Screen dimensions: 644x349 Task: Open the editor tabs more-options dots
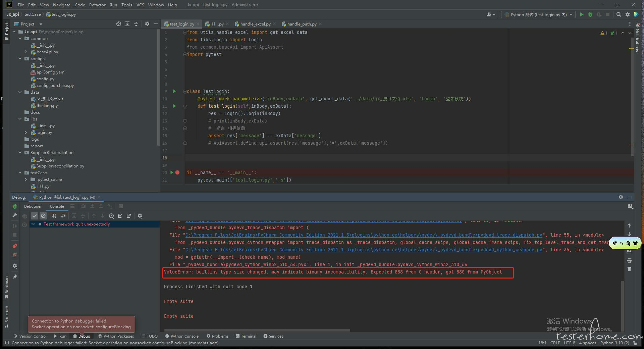(x=630, y=24)
